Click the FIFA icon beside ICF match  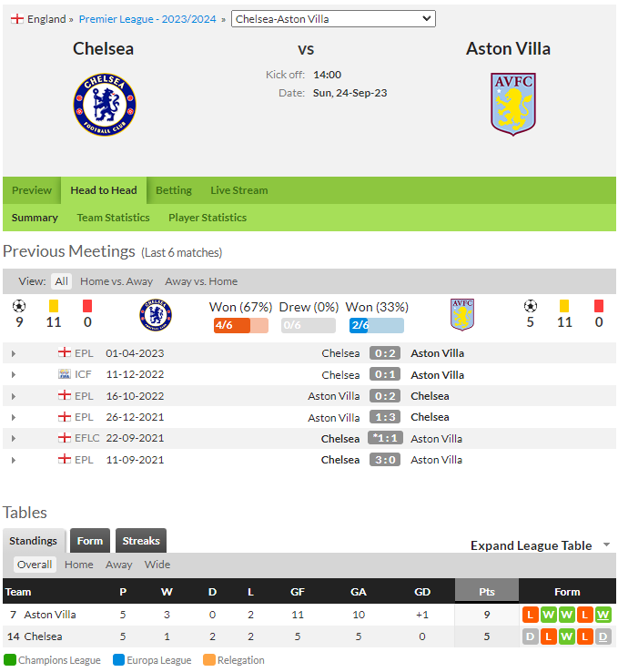click(x=65, y=374)
